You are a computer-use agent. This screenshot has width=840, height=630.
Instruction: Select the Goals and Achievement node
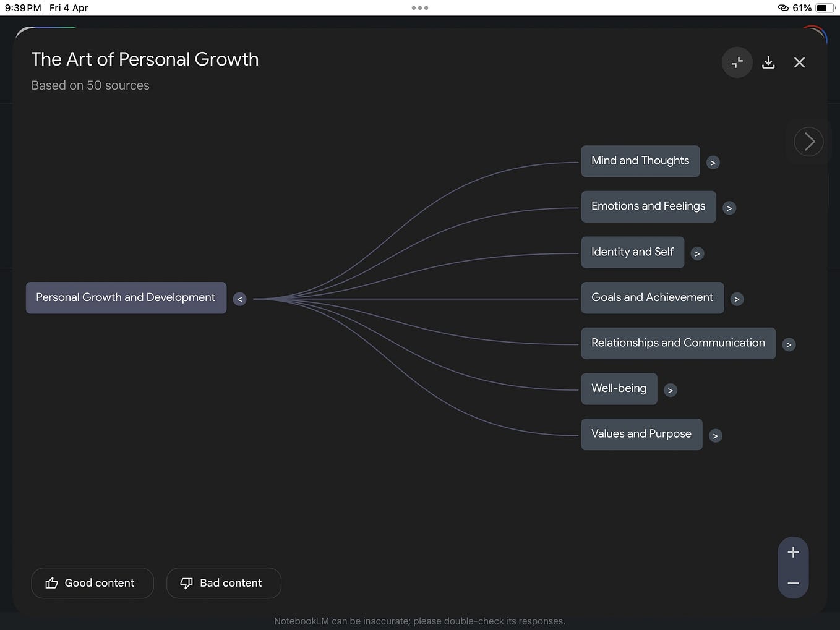652,297
